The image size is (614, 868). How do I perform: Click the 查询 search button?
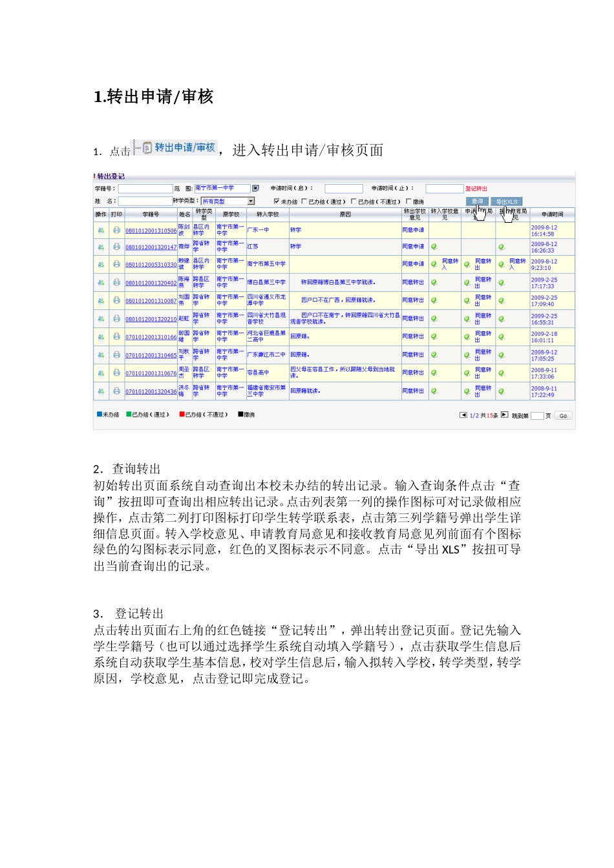(x=477, y=201)
